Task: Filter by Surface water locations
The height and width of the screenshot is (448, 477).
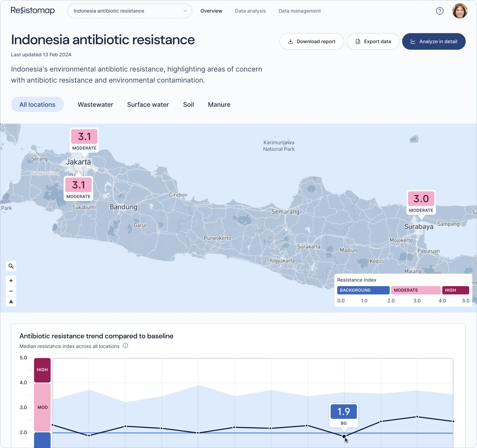Action: pos(148,105)
